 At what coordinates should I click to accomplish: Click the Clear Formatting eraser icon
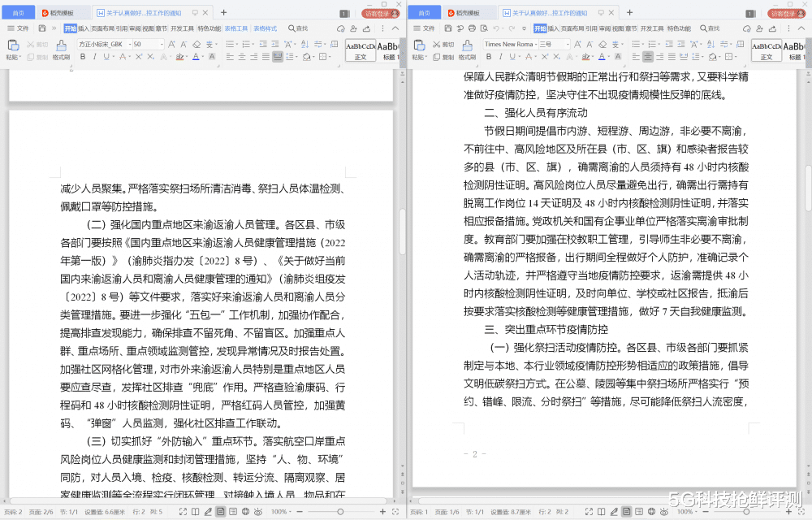pos(196,42)
